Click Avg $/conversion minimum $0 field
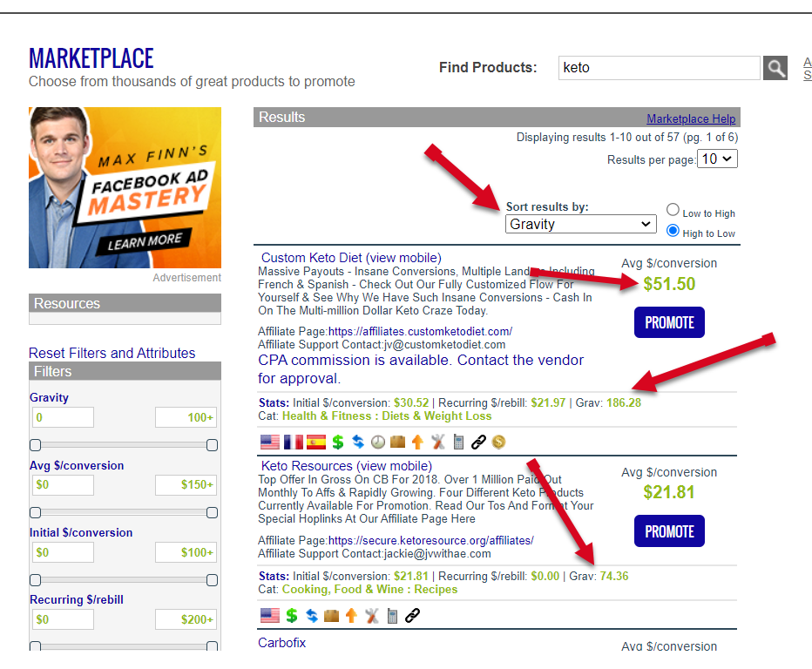The width and height of the screenshot is (812, 669). click(x=63, y=484)
